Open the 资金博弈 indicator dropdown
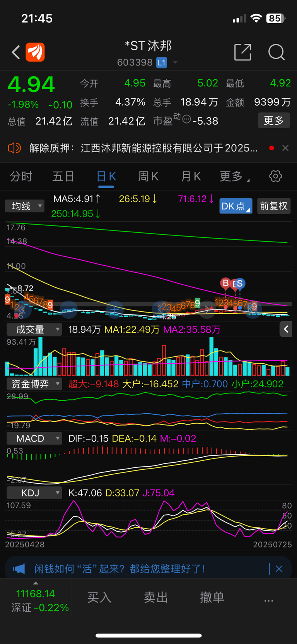Screen dimensions: 297x644 pos(34,384)
